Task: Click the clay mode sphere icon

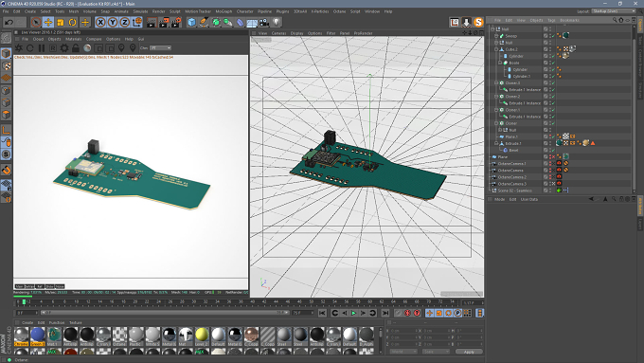Action: coord(87,48)
